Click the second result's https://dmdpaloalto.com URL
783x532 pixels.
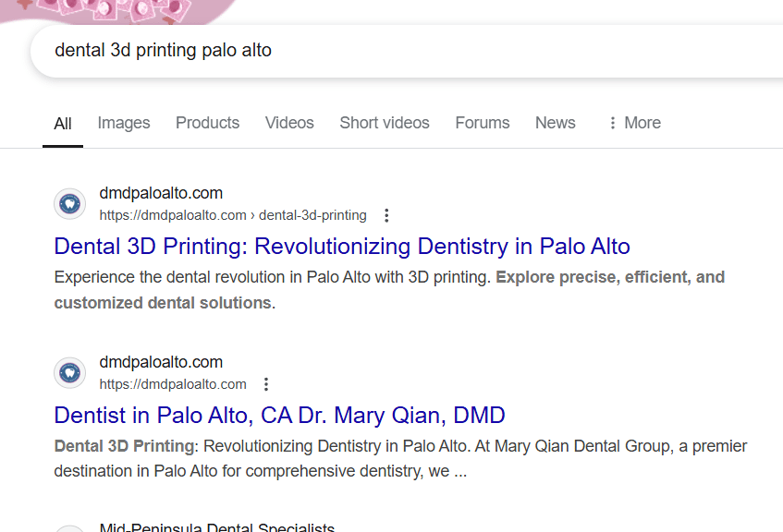[173, 384]
